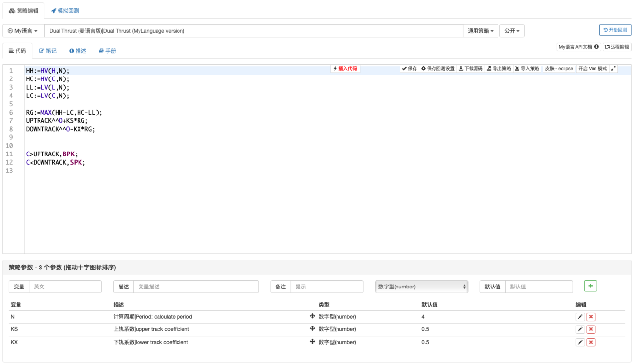The height and width of the screenshot is (364, 634).
Task: Click code line HC:=HV(C,N);
Action: 48,79
